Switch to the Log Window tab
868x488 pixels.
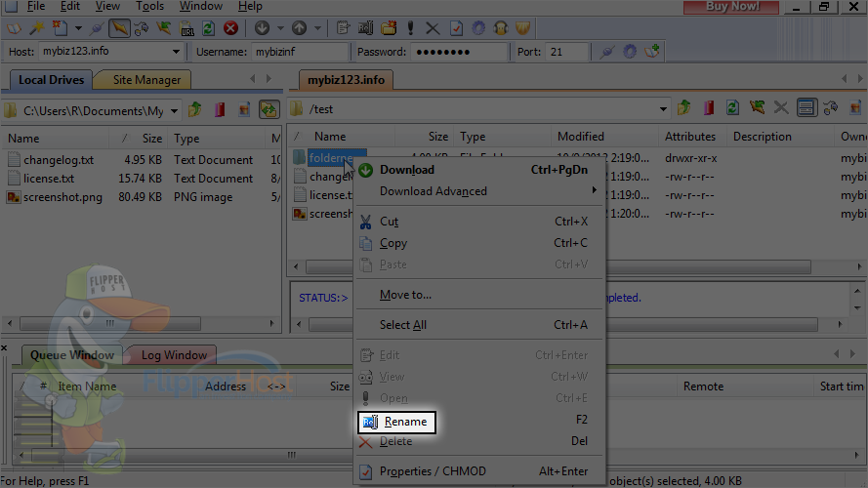[174, 355]
